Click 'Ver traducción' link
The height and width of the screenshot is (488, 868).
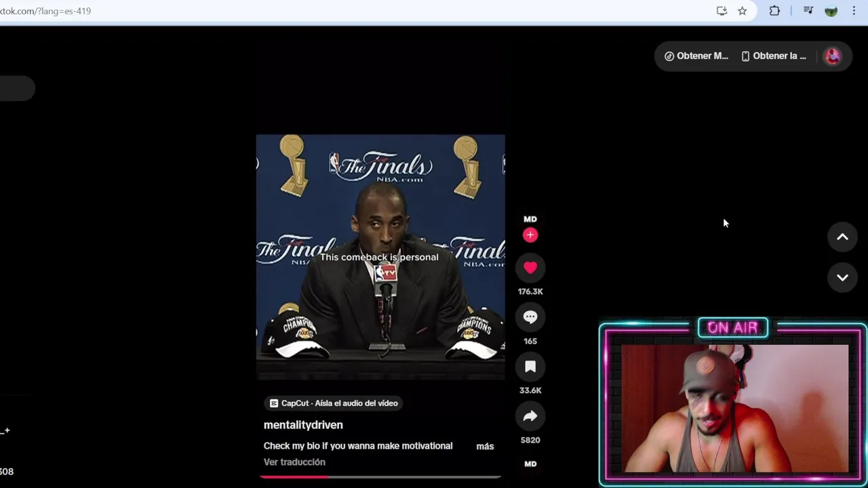click(294, 462)
